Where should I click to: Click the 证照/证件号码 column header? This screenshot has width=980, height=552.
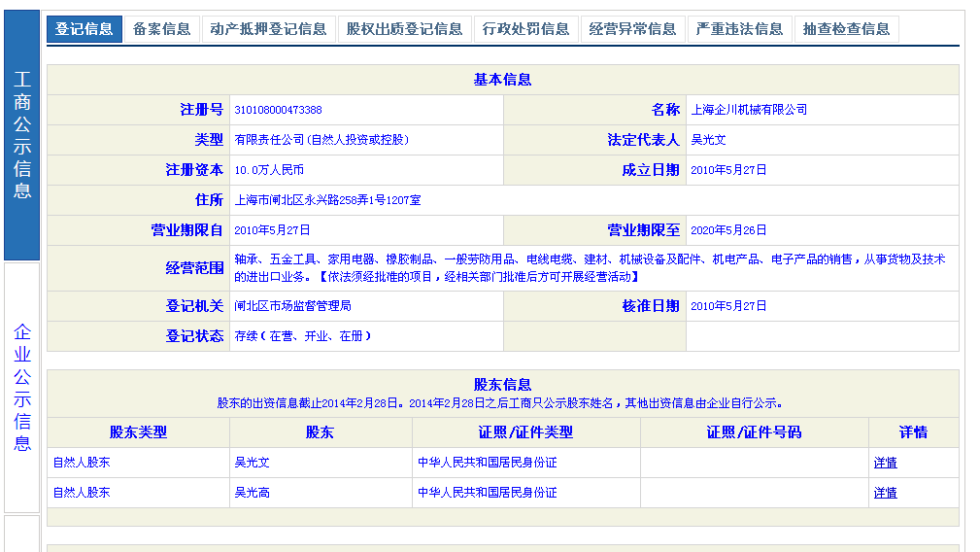point(754,432)
